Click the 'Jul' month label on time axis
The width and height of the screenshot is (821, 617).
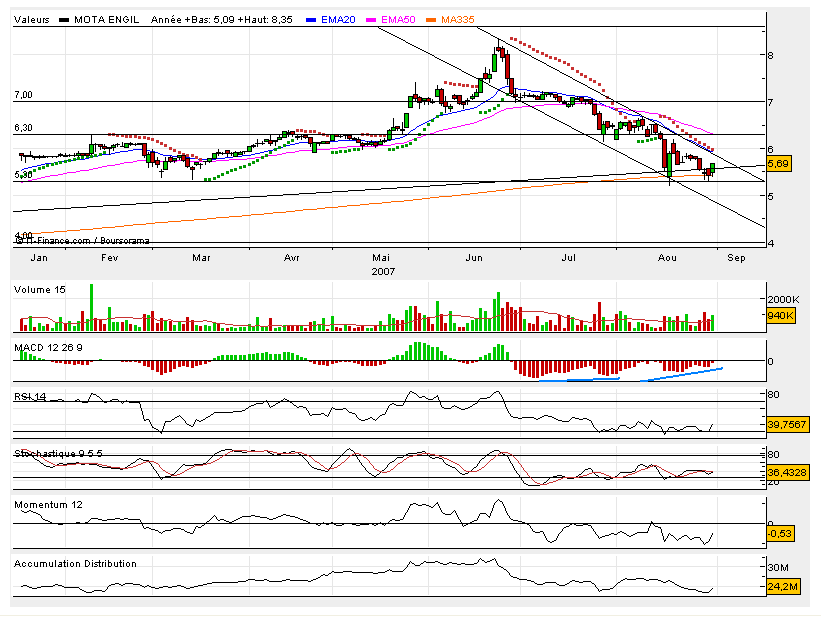[x=569, y=258]
